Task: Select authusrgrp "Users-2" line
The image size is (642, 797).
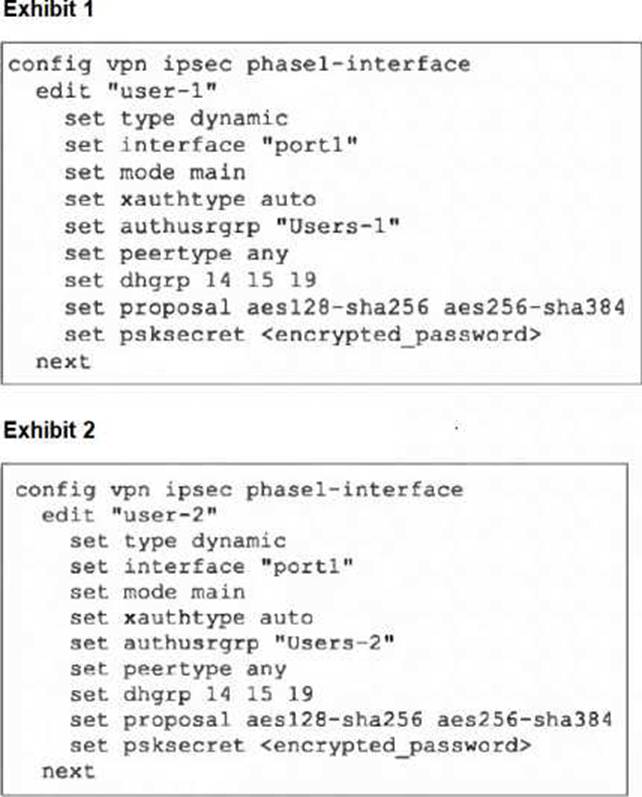Action: (232, 643)
